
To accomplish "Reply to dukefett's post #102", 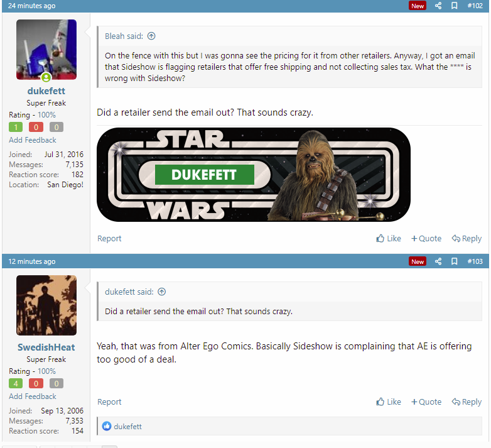I will (467, 238).
